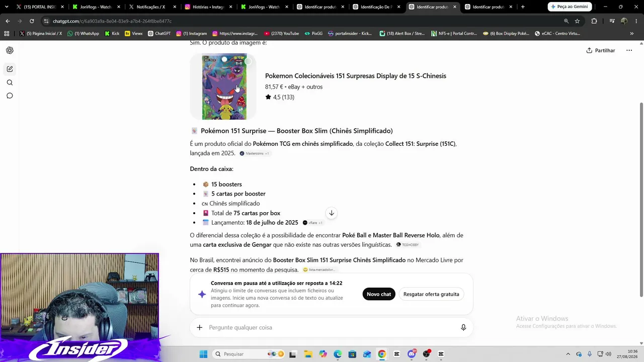This screenshot has height=362, width=644.
Task: Bookmark this tab with the star icon
Action: coord(577,21)
